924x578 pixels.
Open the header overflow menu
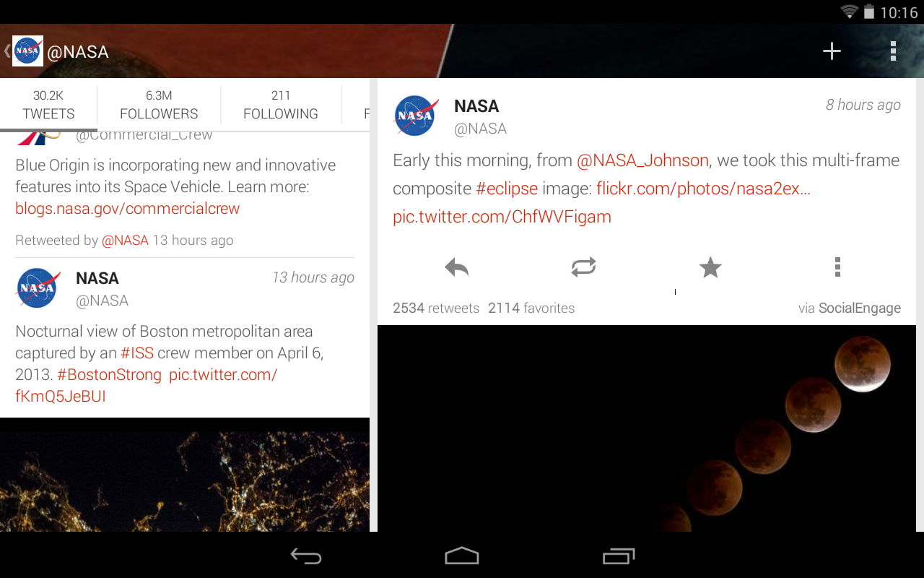[x=893, y=51]
